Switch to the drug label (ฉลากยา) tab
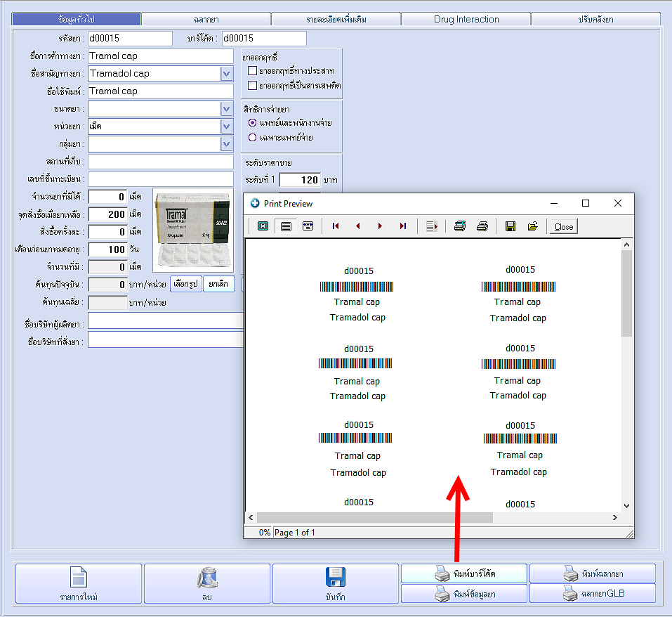The image size is (672, 617). [206, 19]
